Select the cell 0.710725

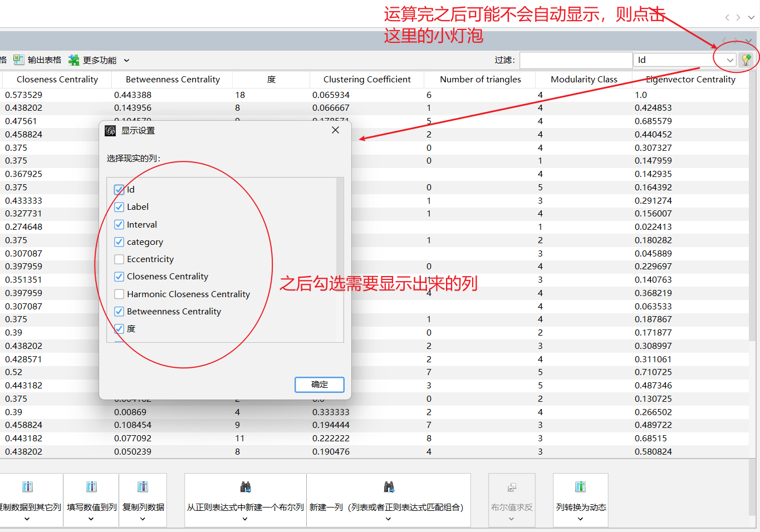click(x=653, y=372)
